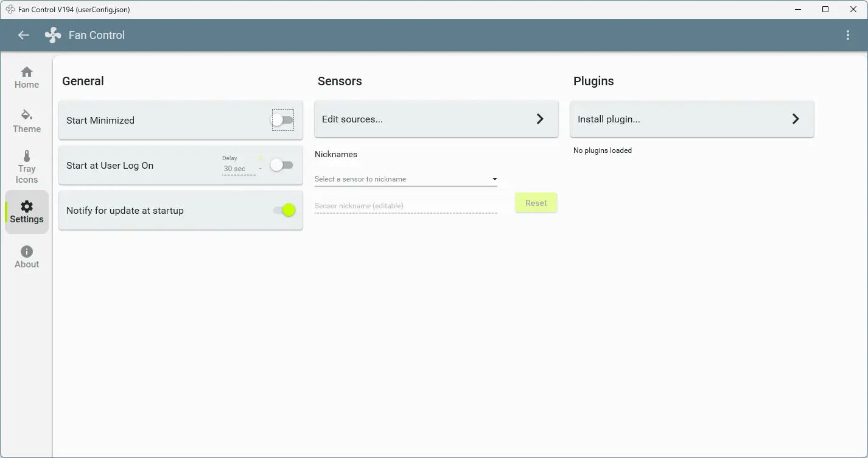This screenshot has width=868, height=458.
Task: Click the back arrow in the header
Action: pyautogui.click(x=24, y=35)
